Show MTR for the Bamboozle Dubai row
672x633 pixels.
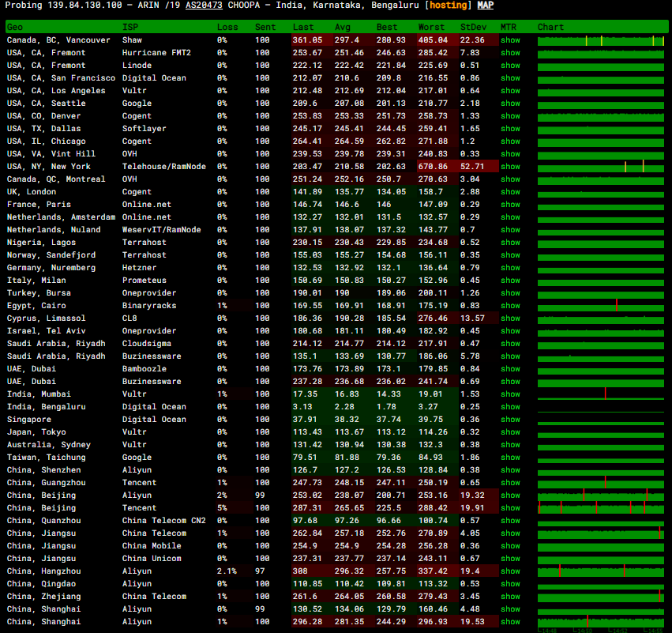pos(510,369)
